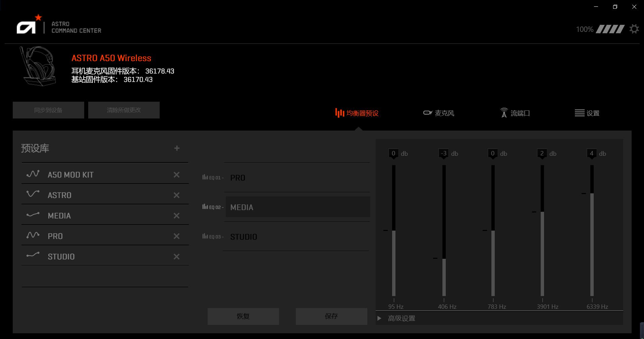Expand the 高级设置 advanced settings section
The image size is (644, 339).
pos(401,318)
